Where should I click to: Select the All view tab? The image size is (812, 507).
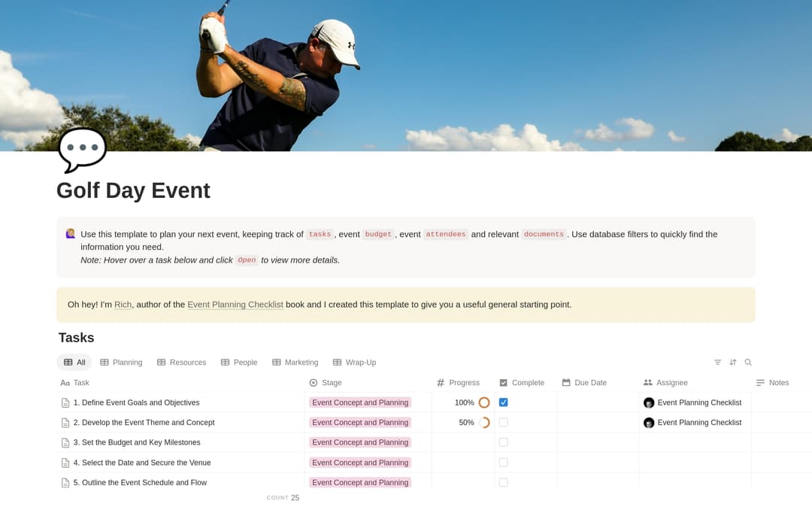[x=74, y=363]
